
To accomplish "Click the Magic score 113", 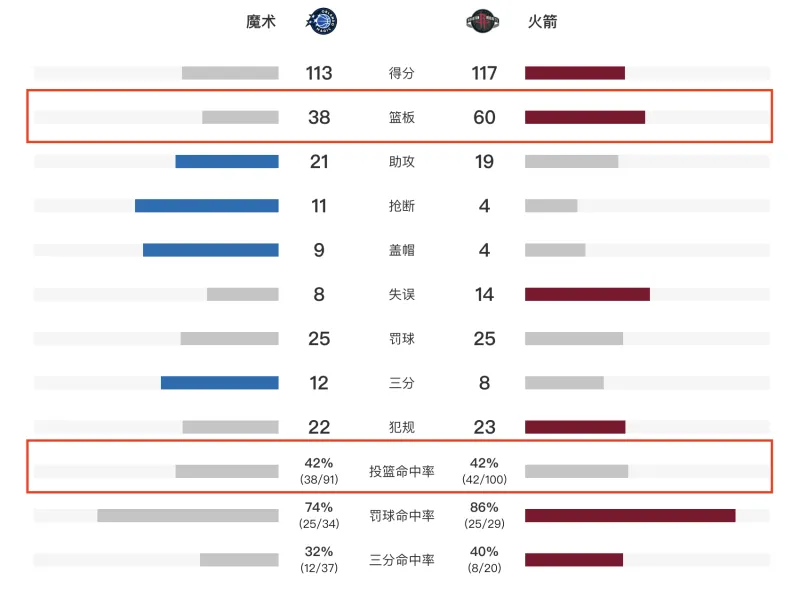I will pyautogui.click(x=319, y=73).
